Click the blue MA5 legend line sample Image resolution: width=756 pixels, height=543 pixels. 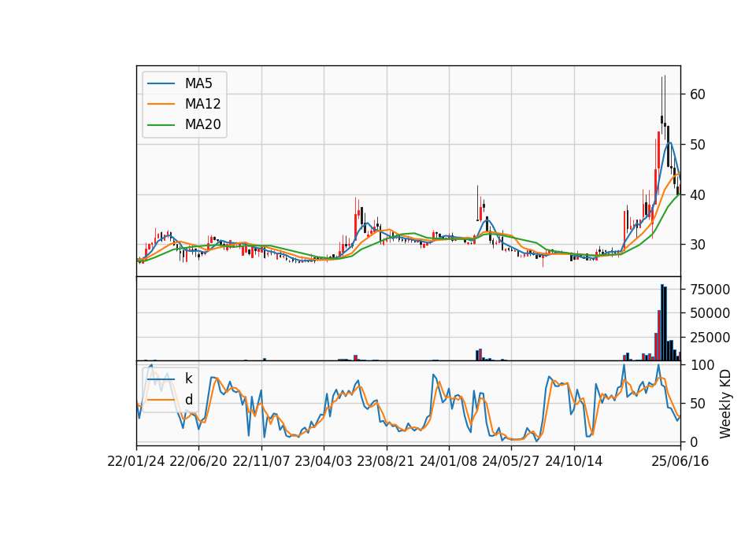tap(161, 83)
